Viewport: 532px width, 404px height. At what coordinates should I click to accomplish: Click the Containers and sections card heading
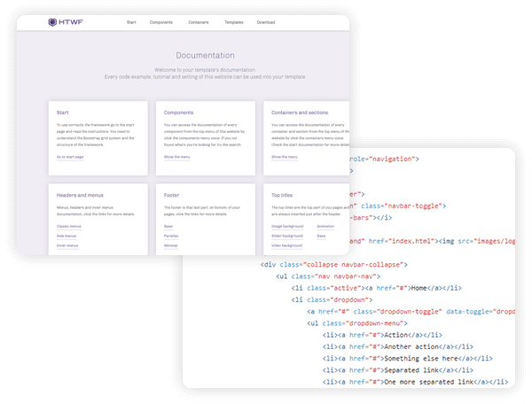pyautogui.click(x=301, y=113)
